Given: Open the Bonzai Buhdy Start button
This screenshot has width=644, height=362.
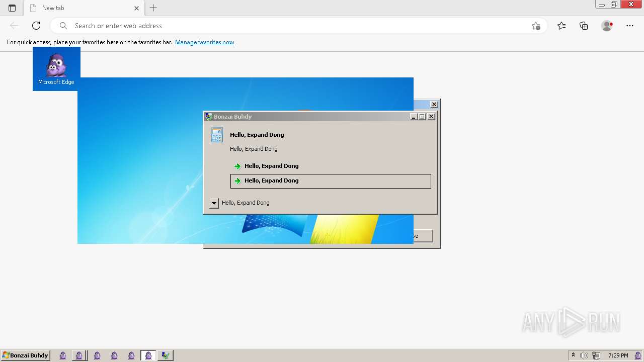Looking at the screenshot, I should pos(25,355).
